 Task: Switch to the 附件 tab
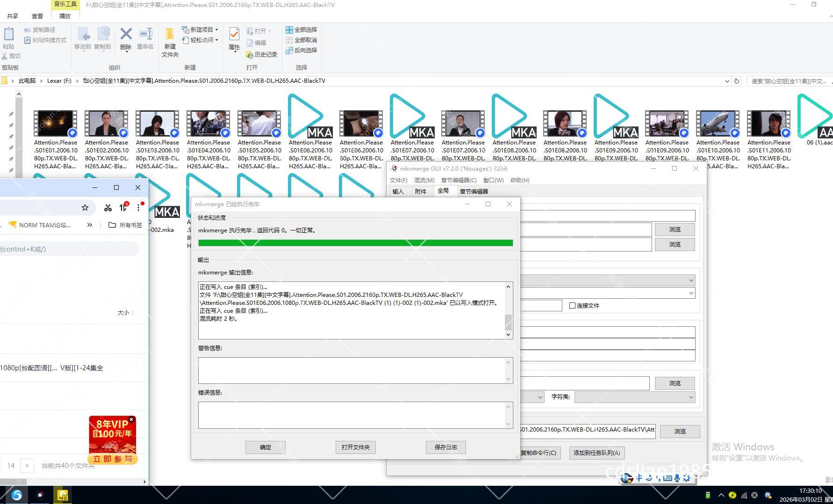coord(420,192)
